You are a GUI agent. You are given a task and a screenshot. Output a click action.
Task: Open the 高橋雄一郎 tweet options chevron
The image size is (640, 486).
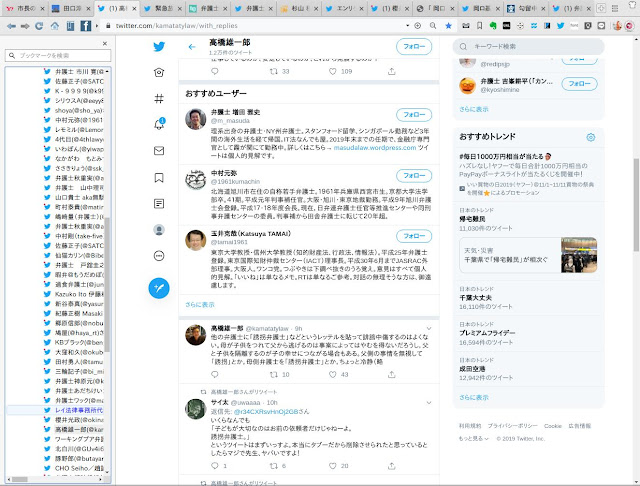point(429,328)
